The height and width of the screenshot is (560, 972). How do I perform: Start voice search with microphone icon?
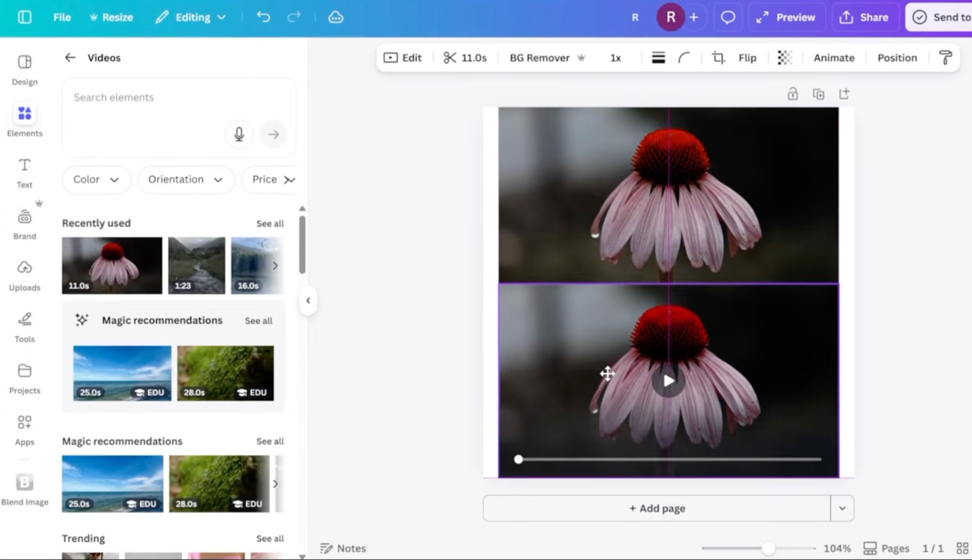[x=239, y=134]
